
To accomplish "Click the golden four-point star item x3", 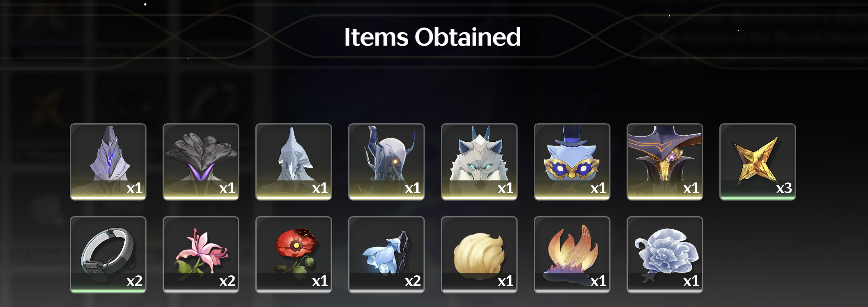I will (x=758, y=162).
